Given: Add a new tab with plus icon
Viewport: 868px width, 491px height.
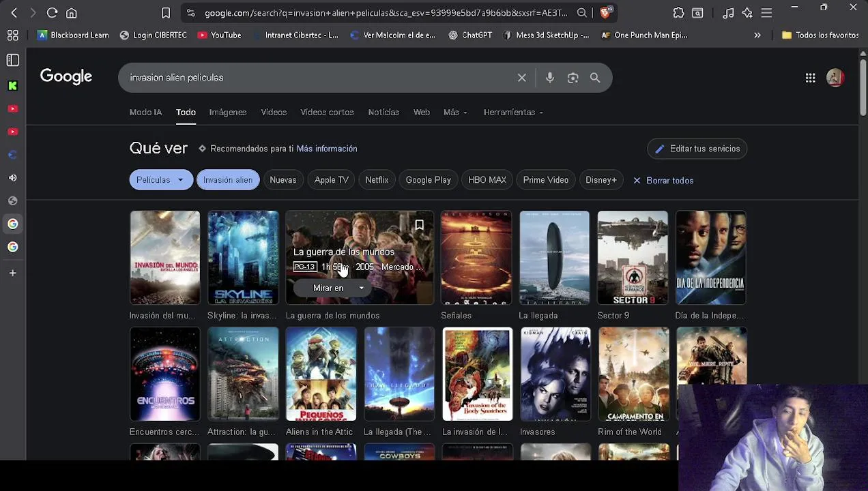Looking at the screenshot, I should click(12, 273).
